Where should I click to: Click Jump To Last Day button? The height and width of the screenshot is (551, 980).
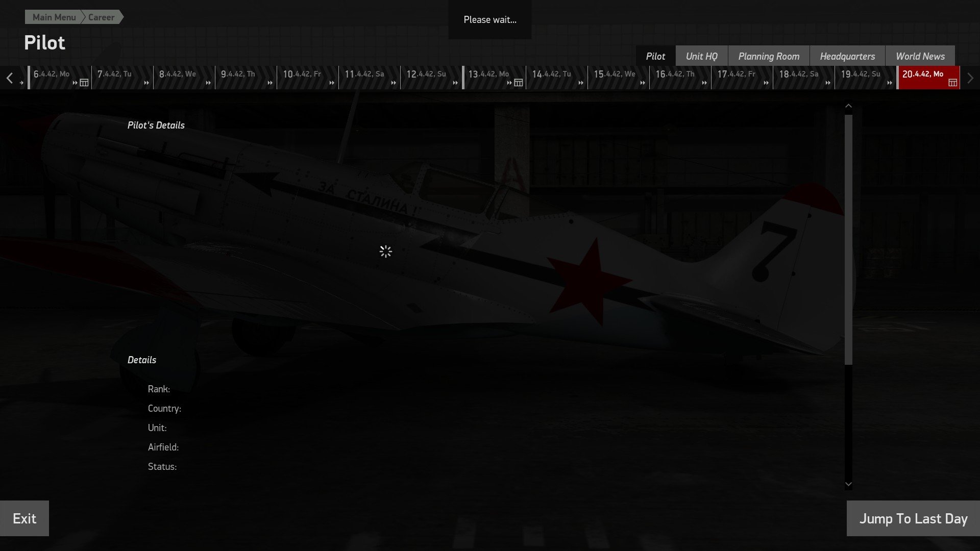coord(913,518)
